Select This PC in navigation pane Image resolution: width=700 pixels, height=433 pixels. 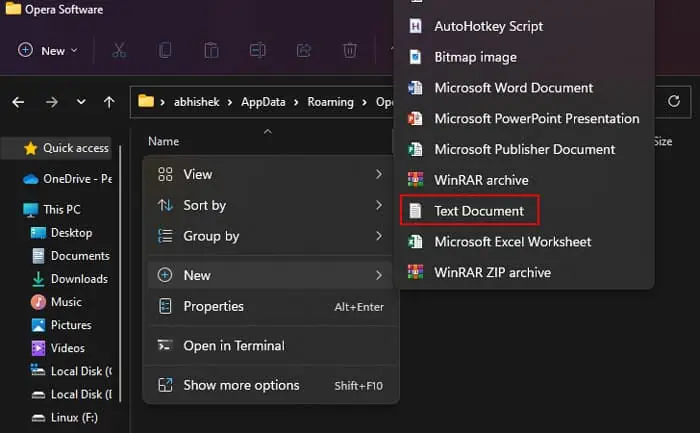click(52, 209)
